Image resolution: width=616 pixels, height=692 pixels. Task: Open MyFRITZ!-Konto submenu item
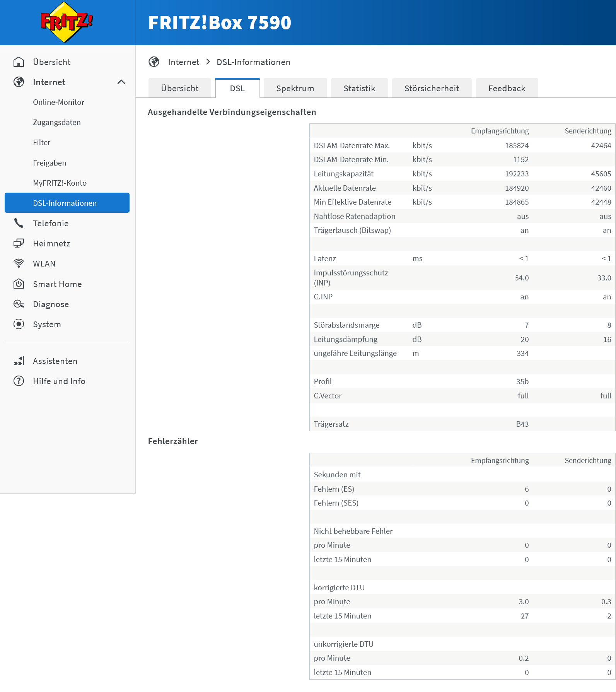pyautogui.click(x=60, y=183)
